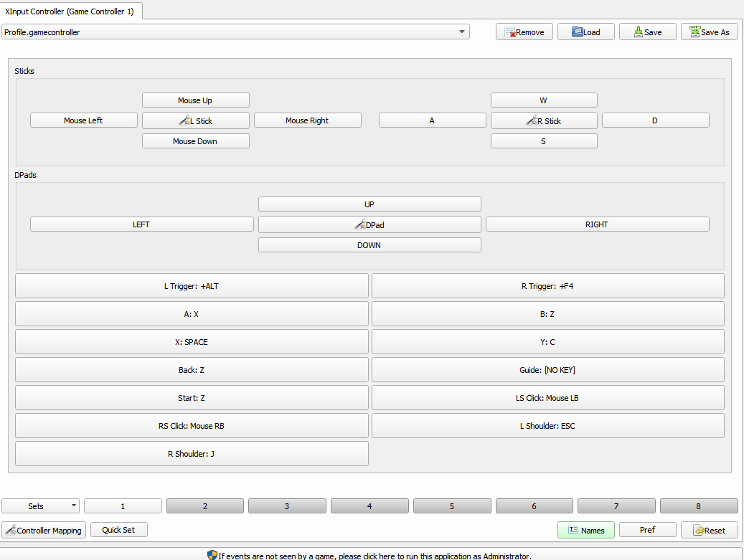This screenshot has width=744, height=560.
Task: Edit the X: SPACE button mapping
Action: tap(192, 341)
